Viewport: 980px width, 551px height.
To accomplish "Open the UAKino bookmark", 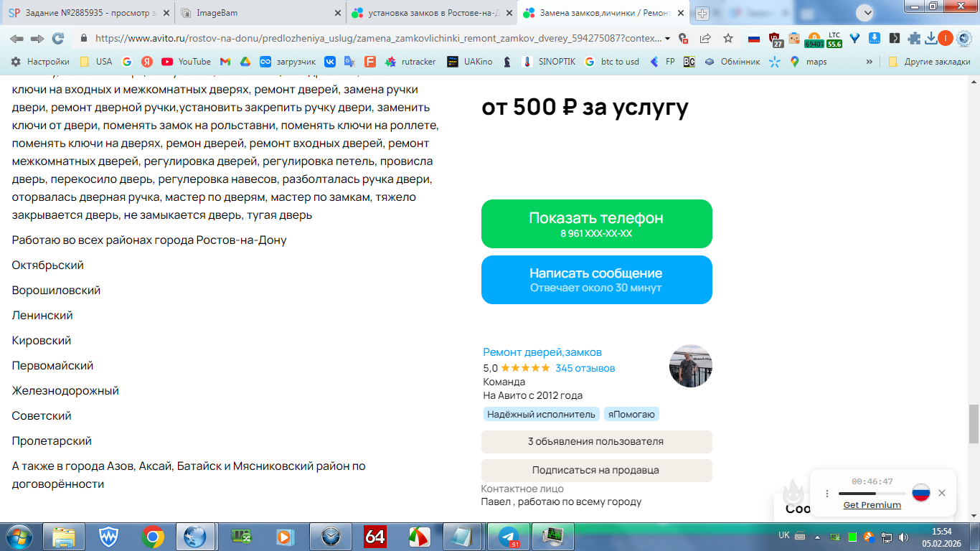I will click(x=470, y=62).
